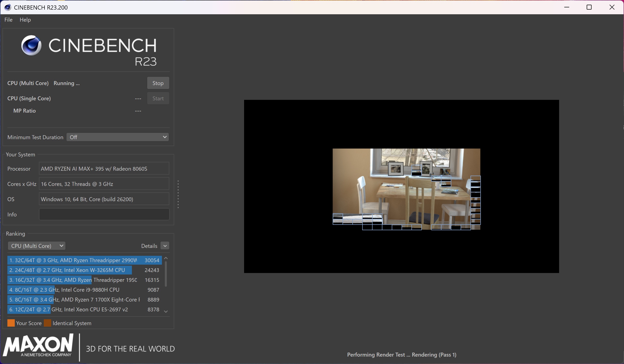Click the CPU (Single Core) label
624x364 pixels.
[x=29, y=98]
